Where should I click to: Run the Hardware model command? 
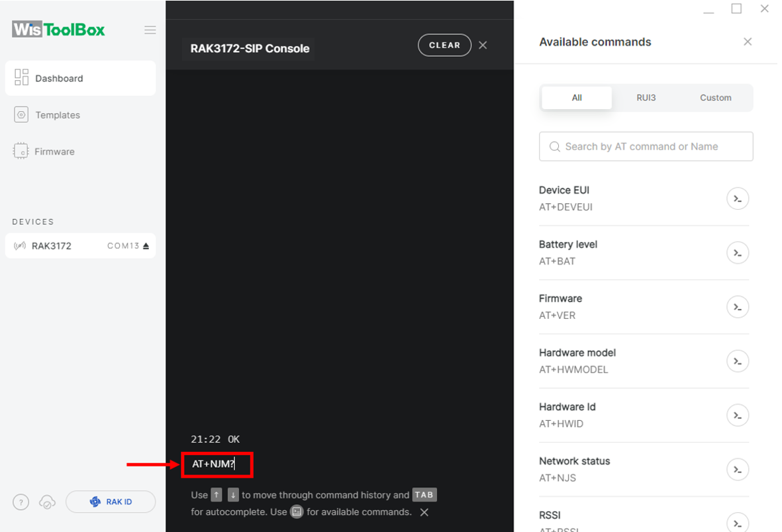click(x=738, y=361)
